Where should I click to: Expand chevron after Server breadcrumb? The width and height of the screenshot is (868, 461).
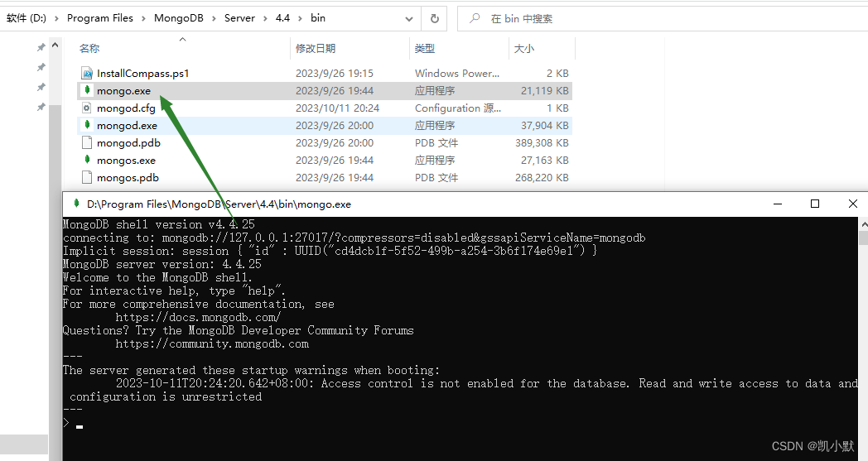click(x=265, y=18)
